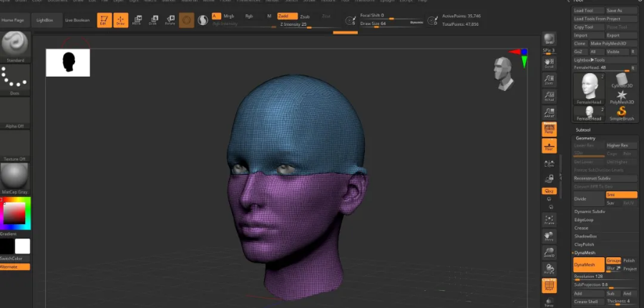Select the Scale gizmo icon

(x=153, y=20)
